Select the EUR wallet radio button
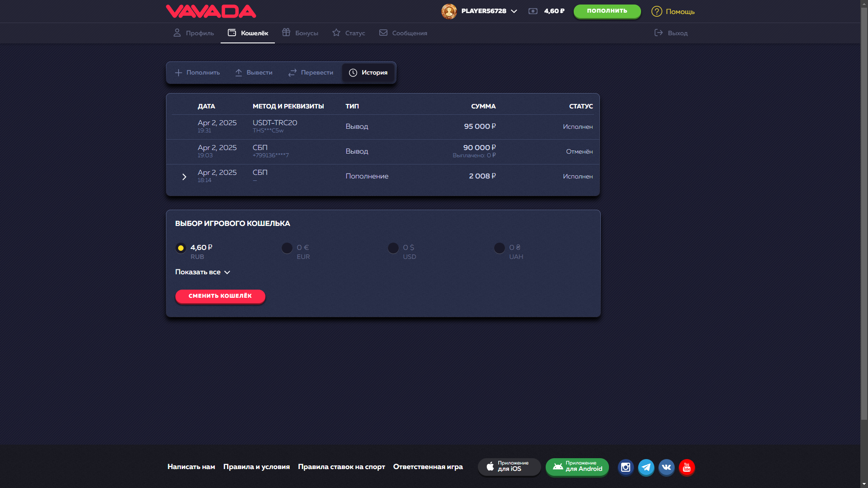This screenshot has width=868, height=488. tap(287, 248)
